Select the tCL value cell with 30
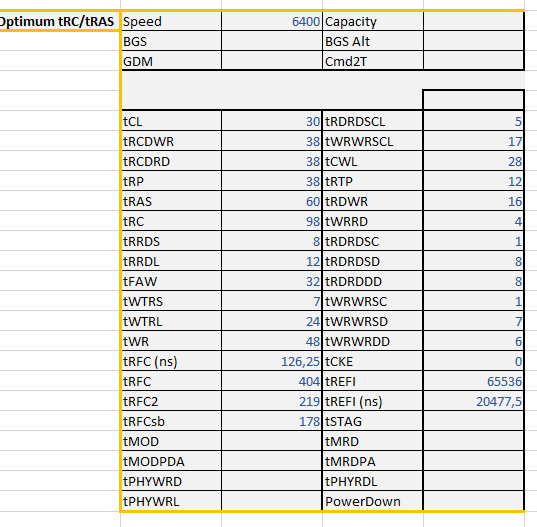 point(272,122)
